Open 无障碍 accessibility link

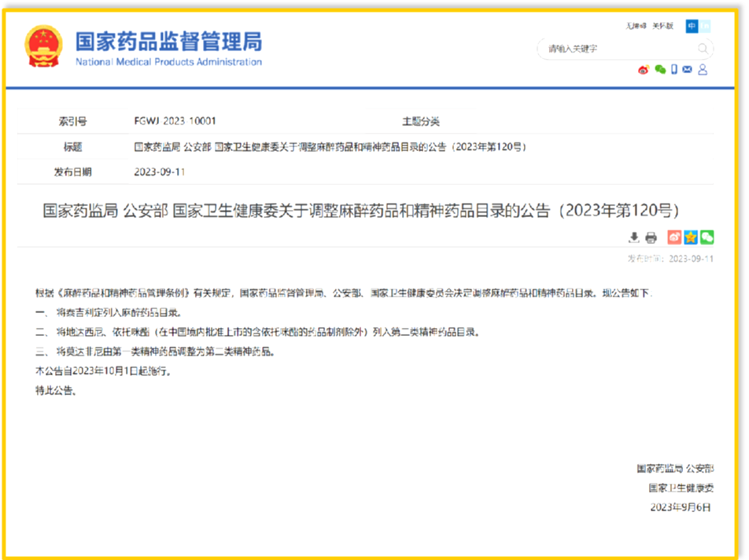coord(636,26)
